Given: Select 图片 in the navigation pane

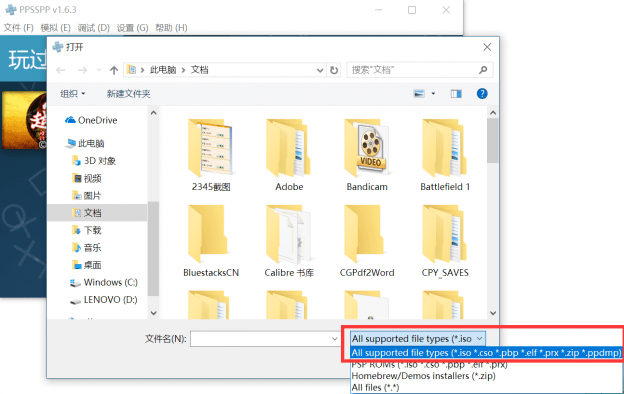Looking at the screenshot, I should pyautogui.click(x=87, y=196).
